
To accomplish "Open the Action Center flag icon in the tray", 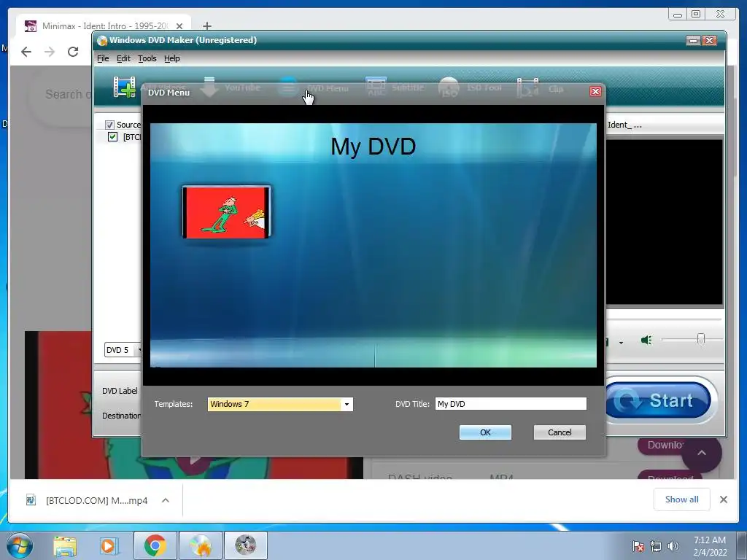I will (638, 546).
